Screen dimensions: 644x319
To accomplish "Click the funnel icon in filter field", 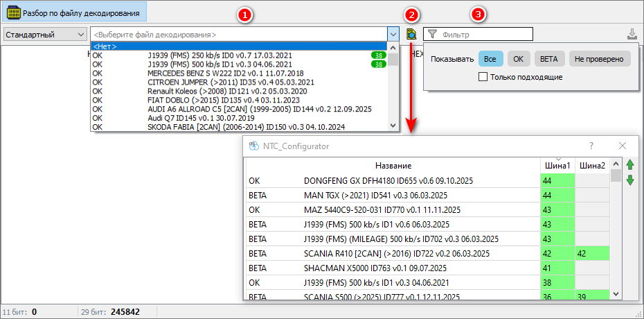I will (432, 34).
